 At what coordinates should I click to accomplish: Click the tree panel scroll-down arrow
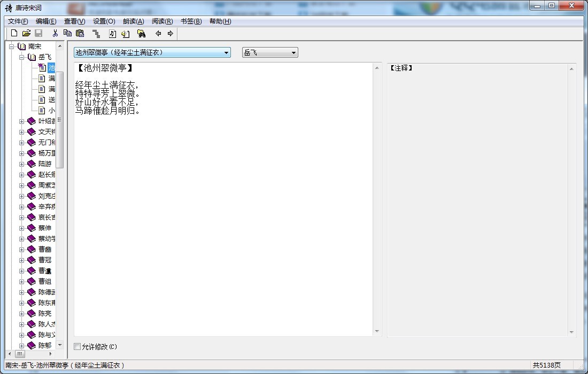point(60,345)
